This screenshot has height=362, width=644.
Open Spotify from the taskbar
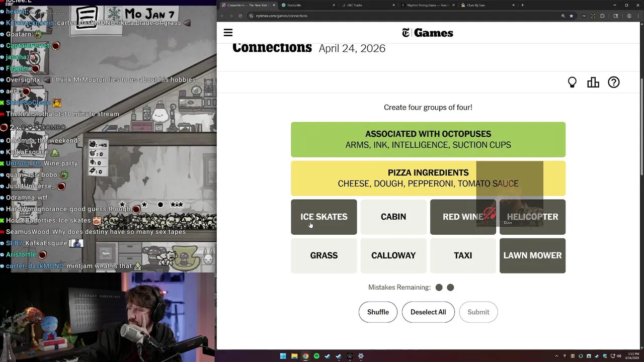click(x=316, y=356)
